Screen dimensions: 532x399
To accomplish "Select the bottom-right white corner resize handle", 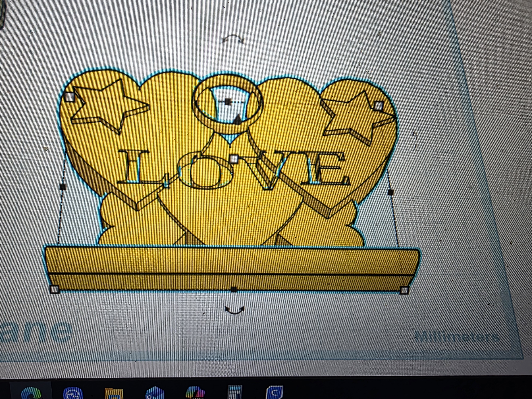I will (x=404, y=290).
